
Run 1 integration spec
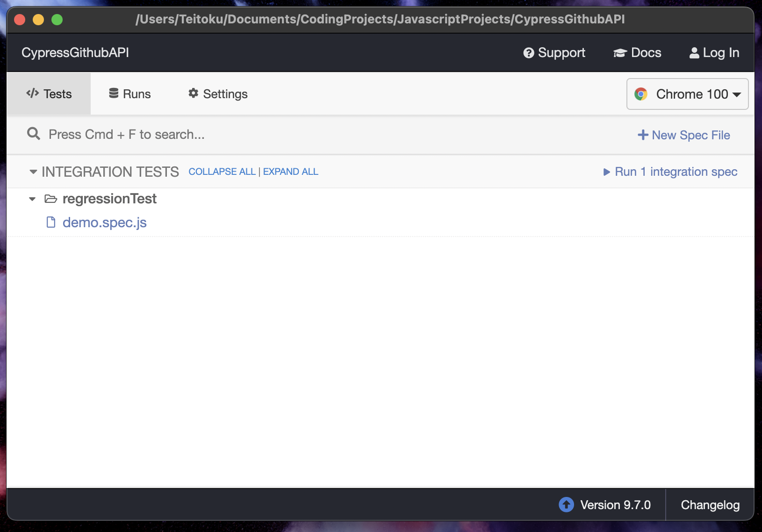pos(670,172)
